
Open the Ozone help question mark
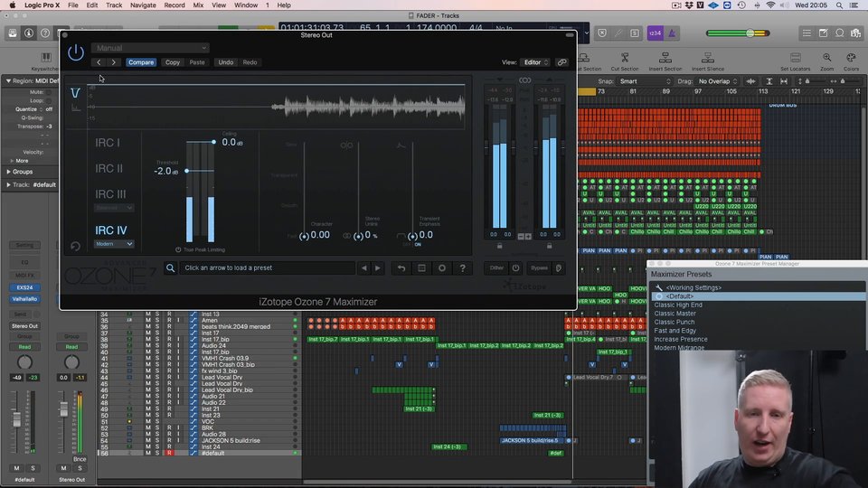click(462, 267)
